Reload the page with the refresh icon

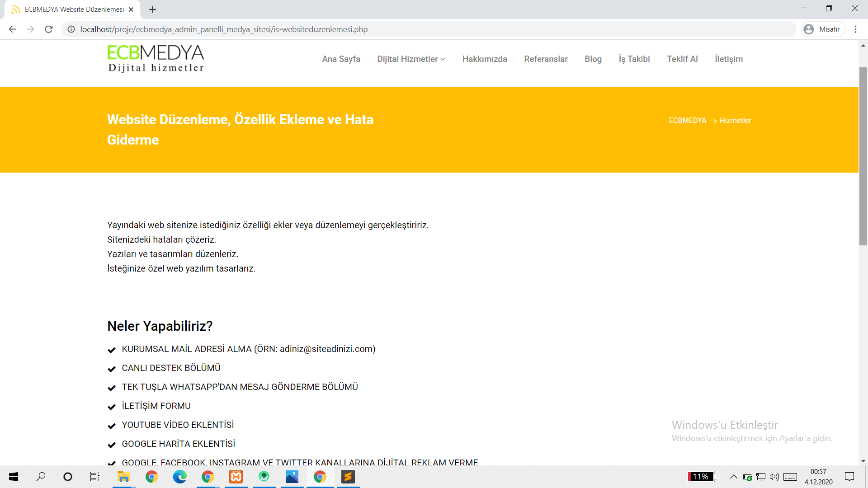point(49,29)
